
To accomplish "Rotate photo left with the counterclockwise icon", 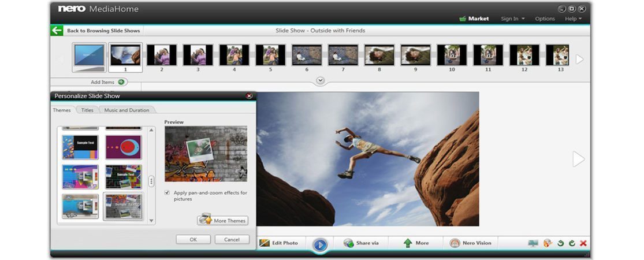I will 560,244.
